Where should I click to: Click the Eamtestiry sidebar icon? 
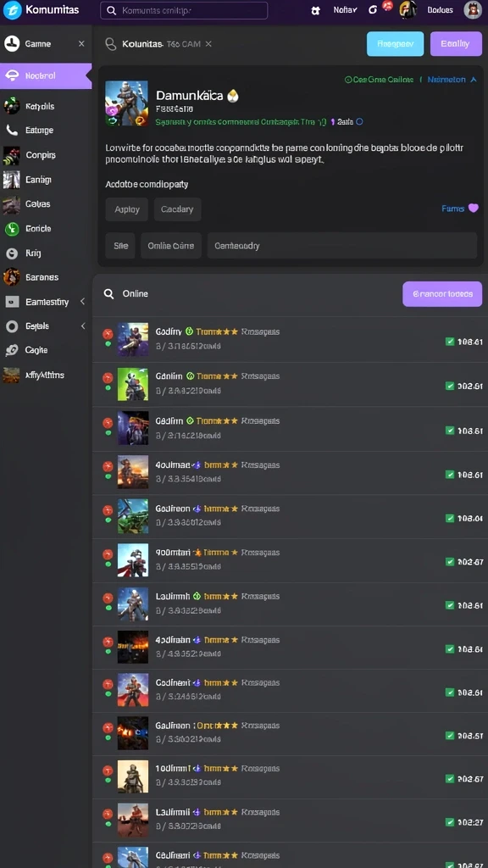(x=12, y=302)
